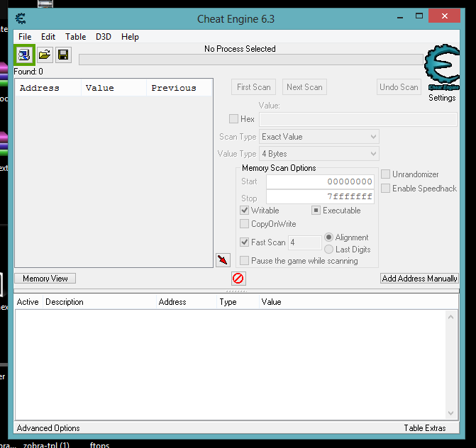Viewport: 476px width, 448px height.
Task: Open the Value Type dropdown
Action: (x=319, y=154)
